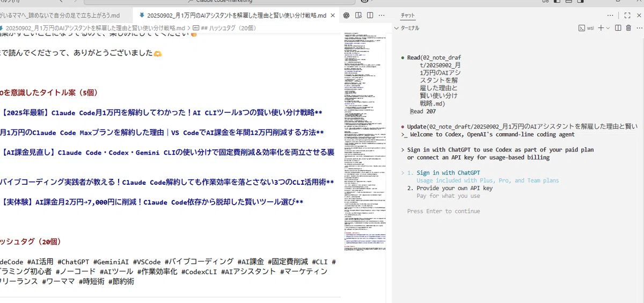Click hashtag #CodexCLI in editor

(200, 272)
